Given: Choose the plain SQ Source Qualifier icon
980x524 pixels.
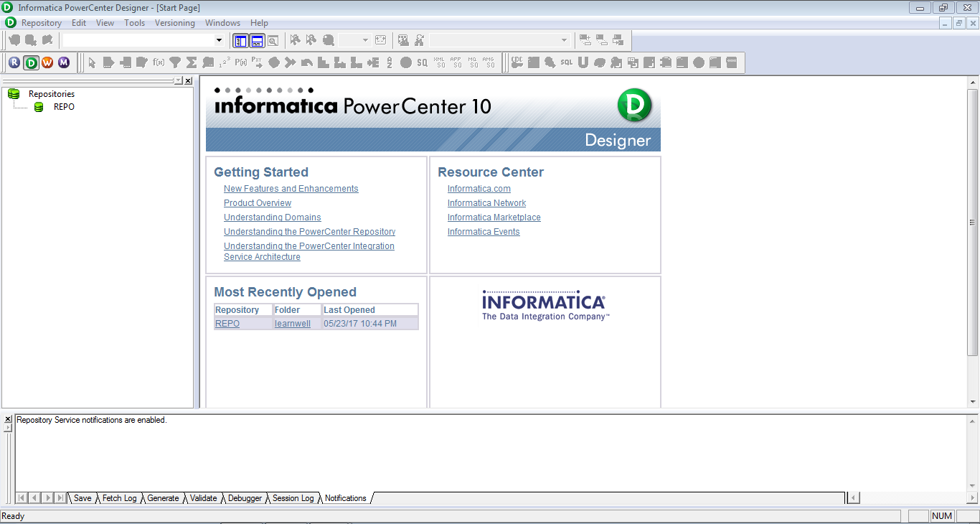Looking at the screenshot, I should 423,62.
